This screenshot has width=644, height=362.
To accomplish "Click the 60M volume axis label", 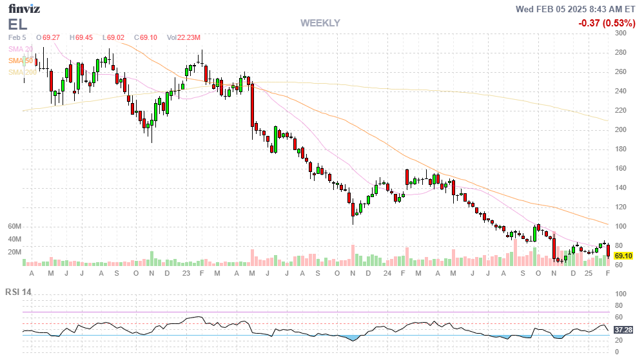I will tap(15, 227).
